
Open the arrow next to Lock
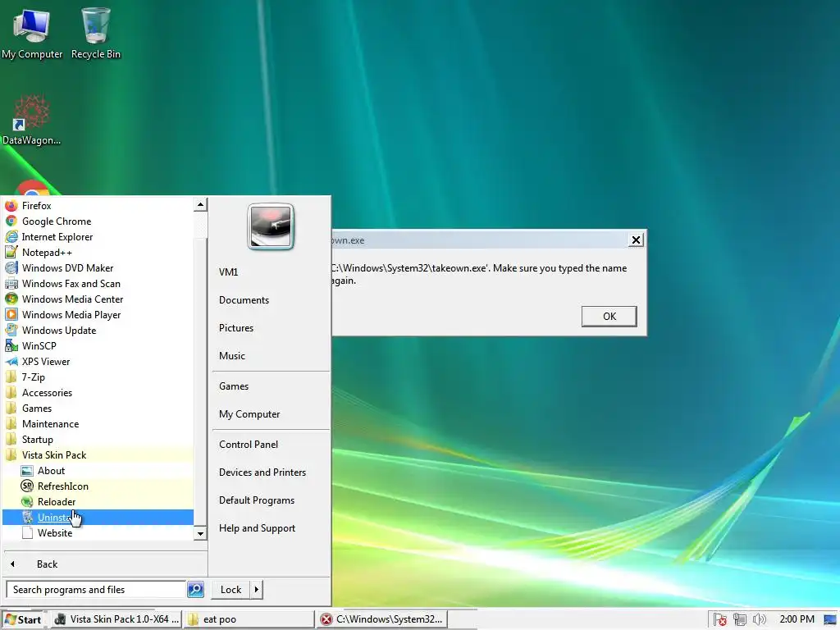point(256,589)
